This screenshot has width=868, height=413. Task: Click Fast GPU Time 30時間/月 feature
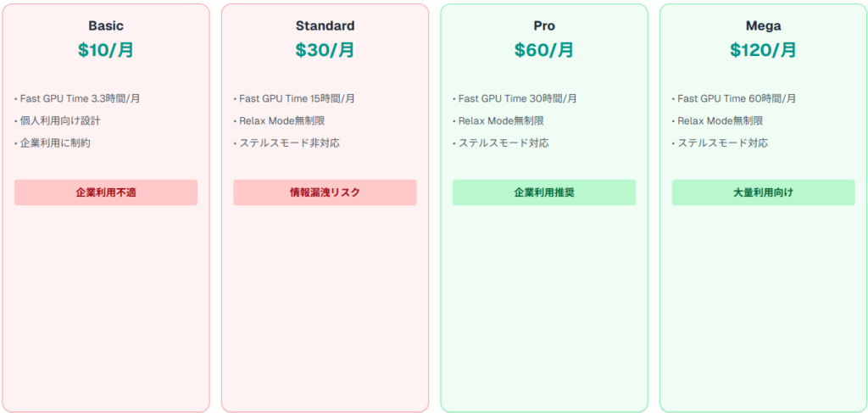click(517, 98)
